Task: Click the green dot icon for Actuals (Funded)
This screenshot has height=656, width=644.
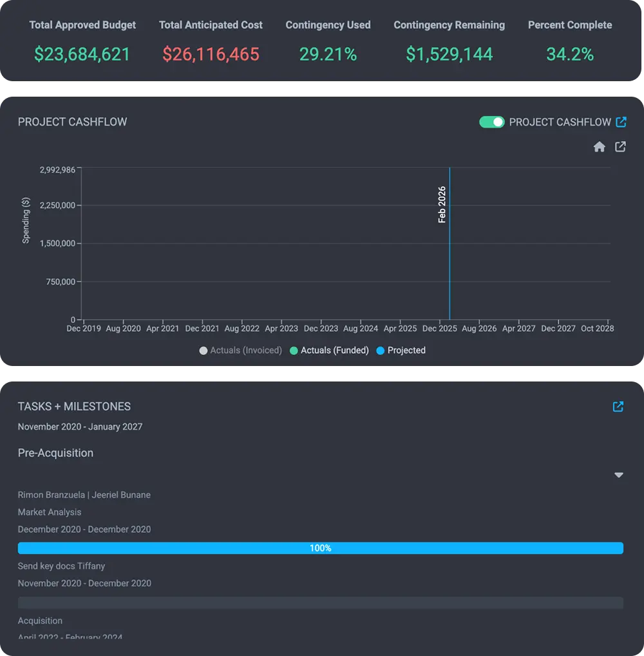Action: (x=294, y=350)
